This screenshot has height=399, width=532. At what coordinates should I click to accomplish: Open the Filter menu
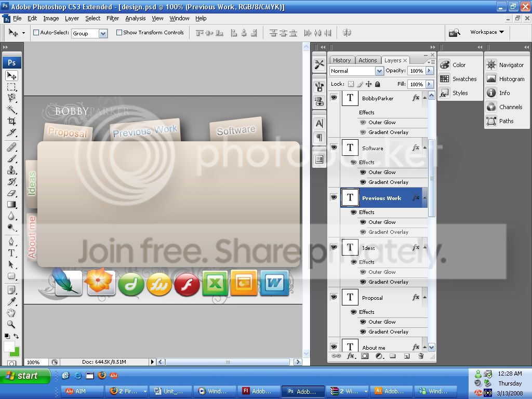click(113, 18)
